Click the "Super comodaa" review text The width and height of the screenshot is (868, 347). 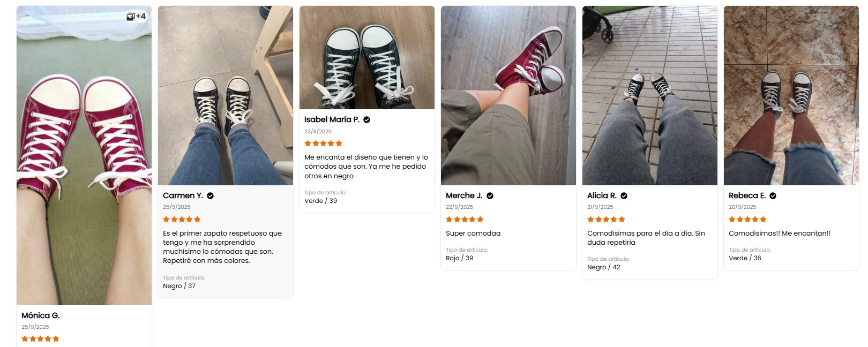pyautogui.click(x=473, y=233)
